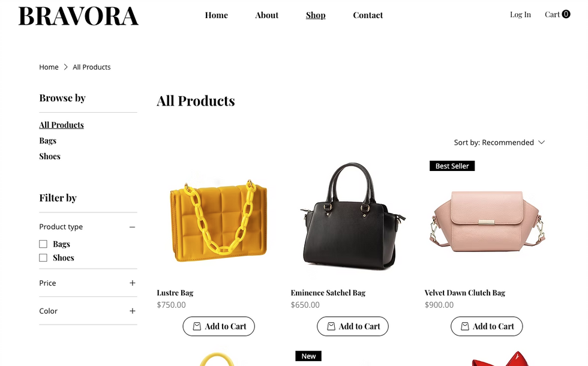Viewport: 588px width, 366px height.
Task: Collapse the Product type filter section
Action: click(132, 227)
